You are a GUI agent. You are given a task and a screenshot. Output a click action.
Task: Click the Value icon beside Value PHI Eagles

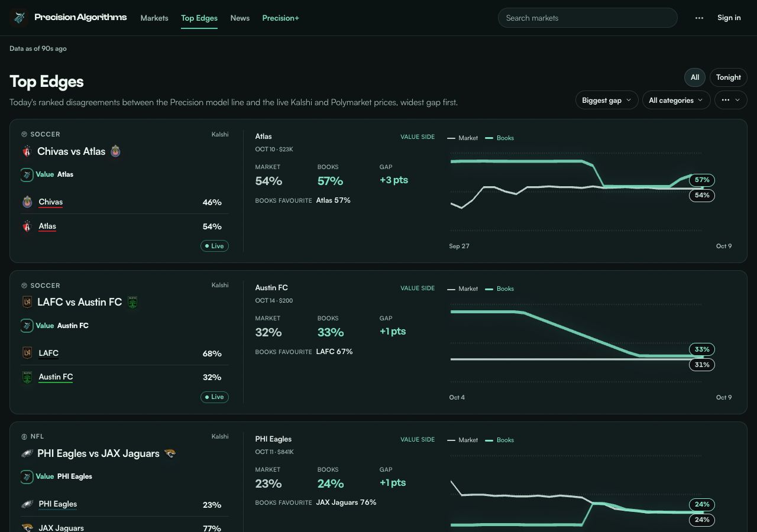(27, 476)
